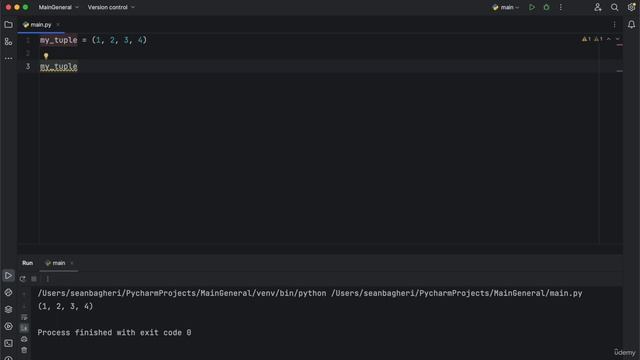
Task: Open the Services tool window icon
Action: [x=8, y=326]
